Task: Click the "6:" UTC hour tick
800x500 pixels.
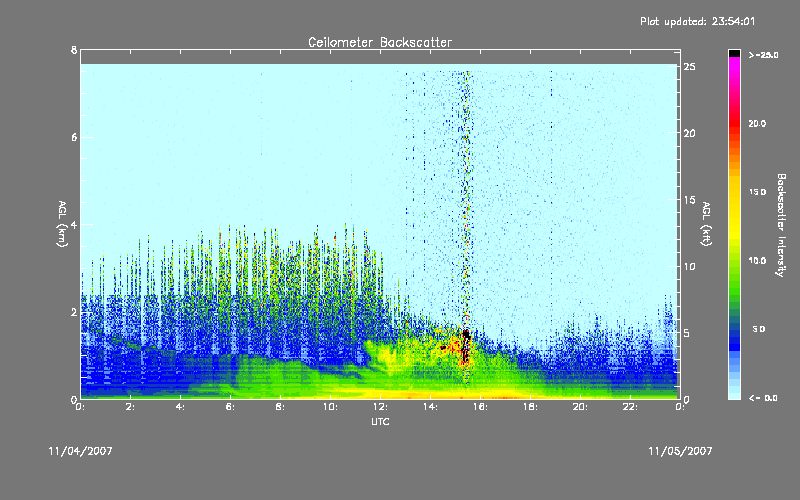Action: pos(231,407)
